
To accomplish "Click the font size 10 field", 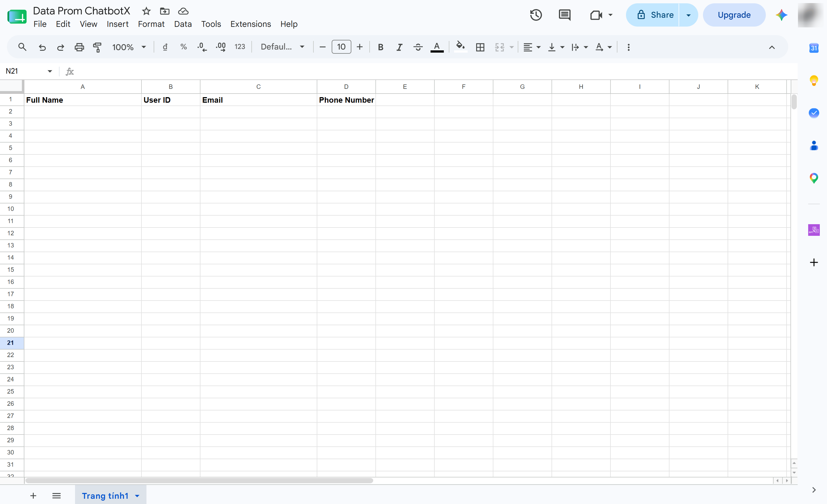I will [341, 47].
